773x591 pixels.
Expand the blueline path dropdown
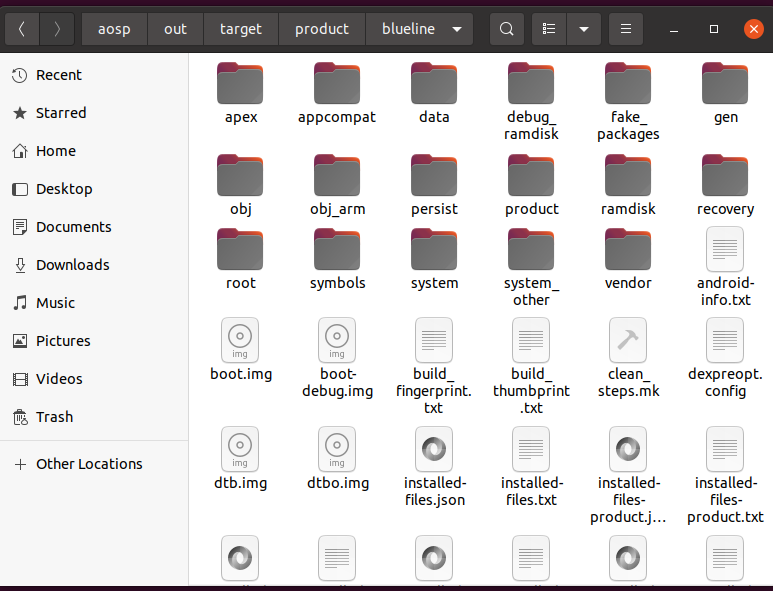coord(457,29)
